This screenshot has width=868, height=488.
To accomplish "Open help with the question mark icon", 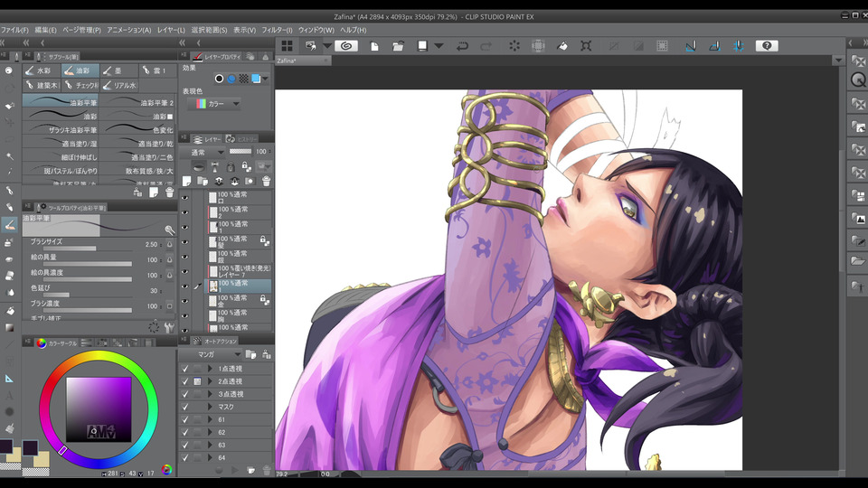I will pyautogui.click(x=767, y=46).
